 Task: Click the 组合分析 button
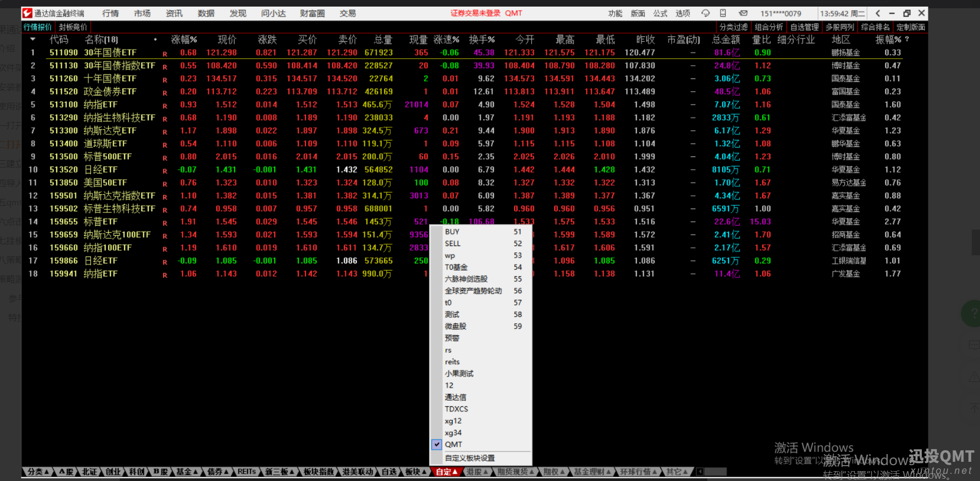click(769, 27)
